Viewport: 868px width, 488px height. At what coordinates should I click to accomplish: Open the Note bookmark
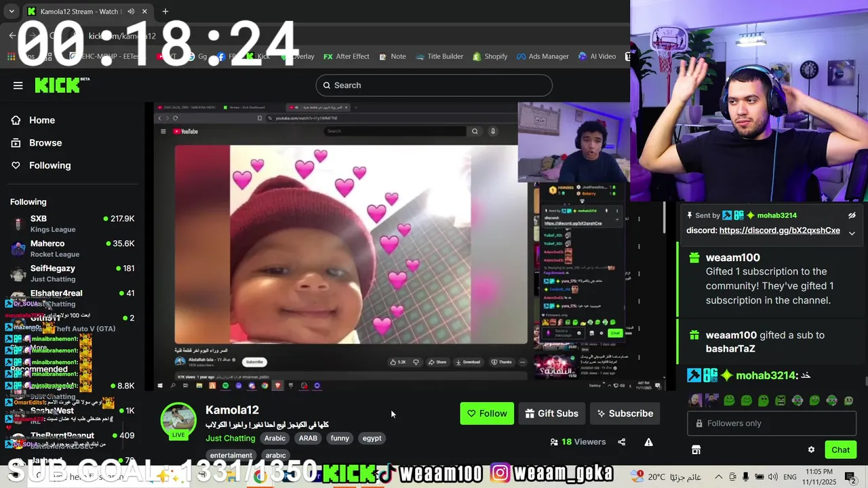coord(393,56)
